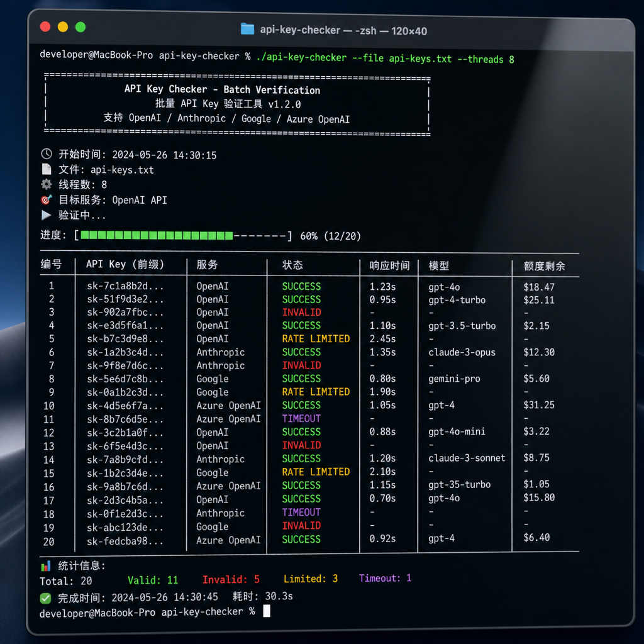Click the 服务 column header

207,265
